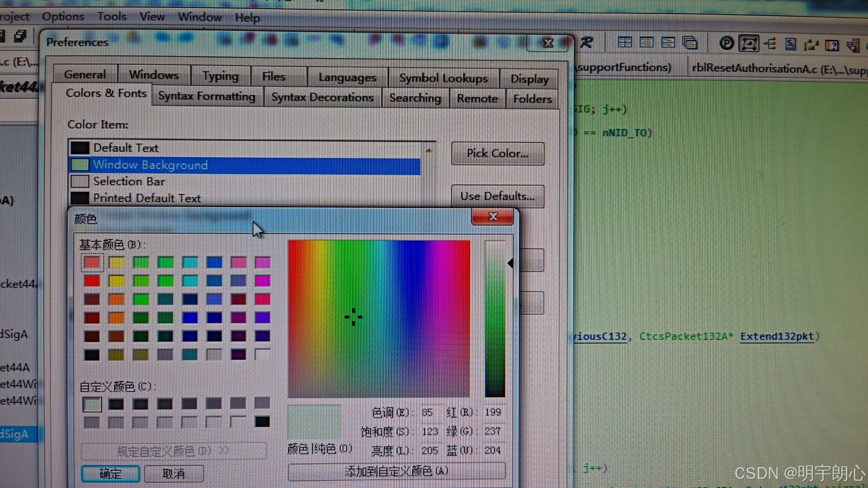Switch to the Syntax Formatting tab
The image size is (868, 488).
pos(207,96)
